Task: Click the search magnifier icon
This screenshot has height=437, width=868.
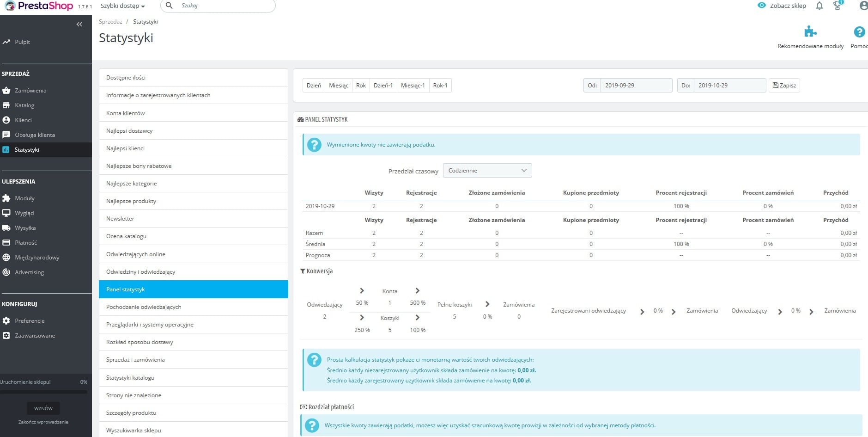Action: (x=169, y=6)
